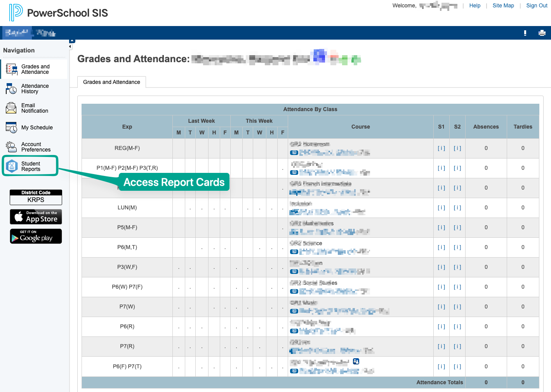
Task: Open the Site Map link
Action: click(503, 5)
